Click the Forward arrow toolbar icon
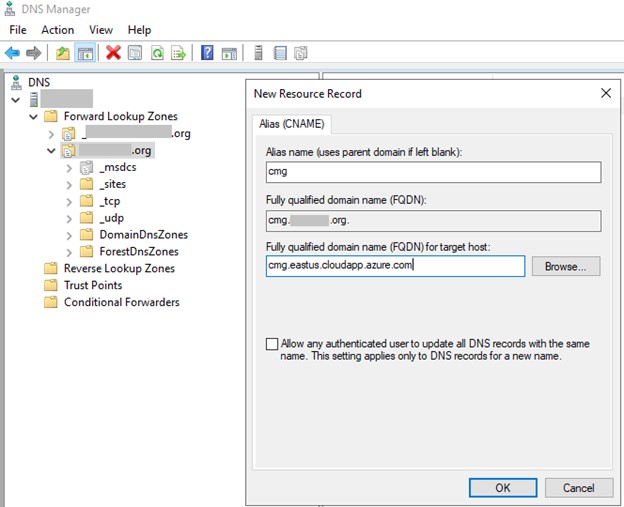 33,53
